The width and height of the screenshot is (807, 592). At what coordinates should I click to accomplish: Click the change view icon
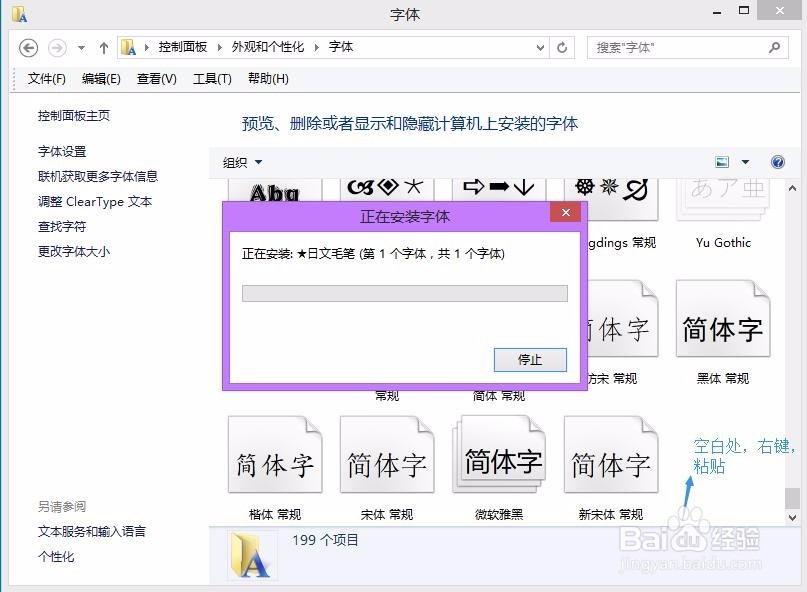pos(722,162)
